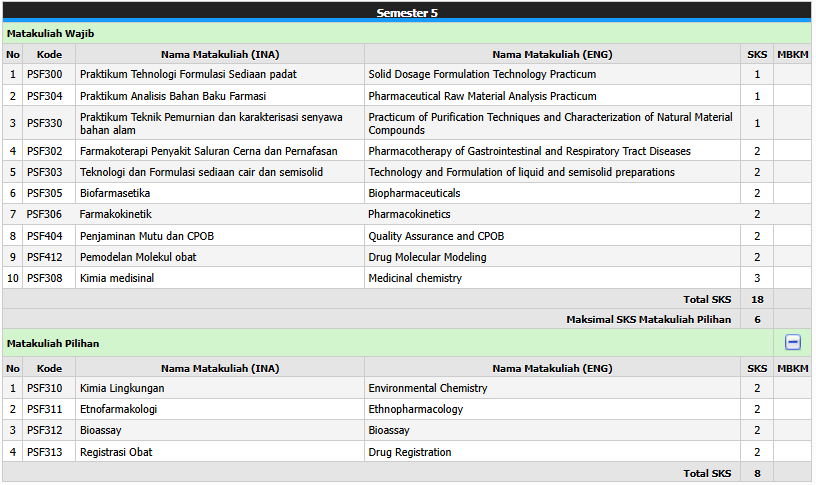Click course code PSF312 for Bioassay

44,430
